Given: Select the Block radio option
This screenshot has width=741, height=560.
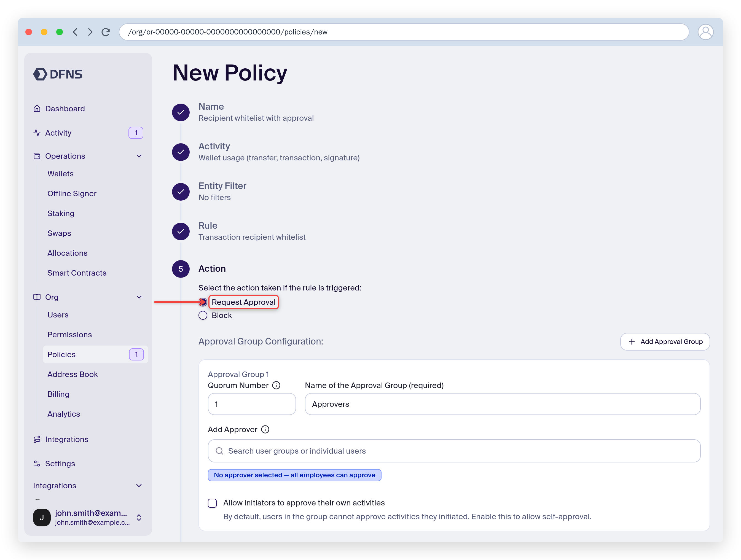Looking at the screenshot, I should [x=203, y=316].
